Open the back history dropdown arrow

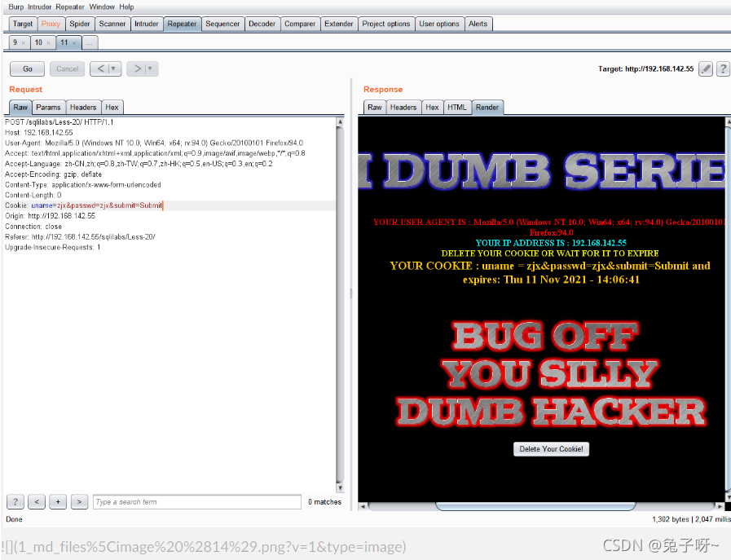113,69
